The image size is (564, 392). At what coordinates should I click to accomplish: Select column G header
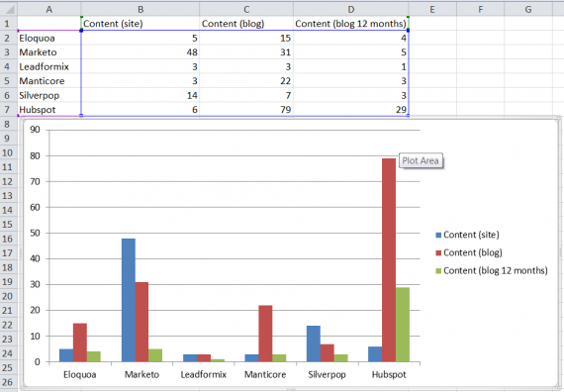[x=528, y=9]
